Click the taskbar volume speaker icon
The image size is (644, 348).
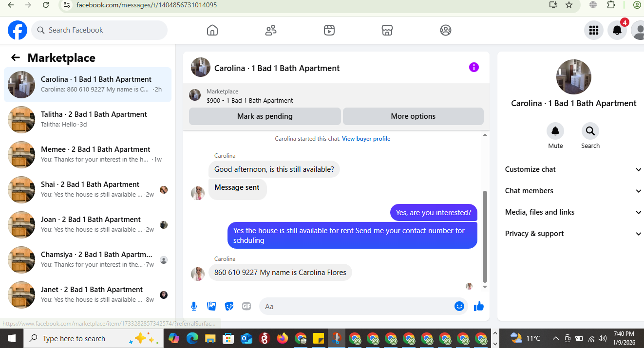click(603, 338)
